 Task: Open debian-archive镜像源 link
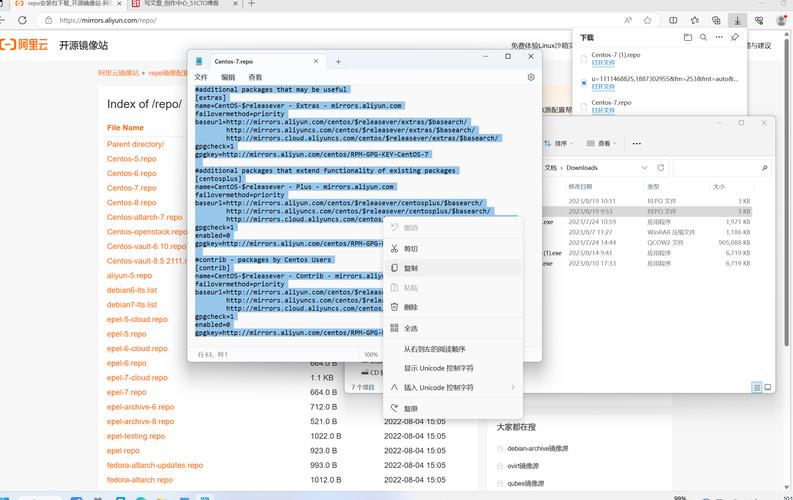click(x=538, y=448)
